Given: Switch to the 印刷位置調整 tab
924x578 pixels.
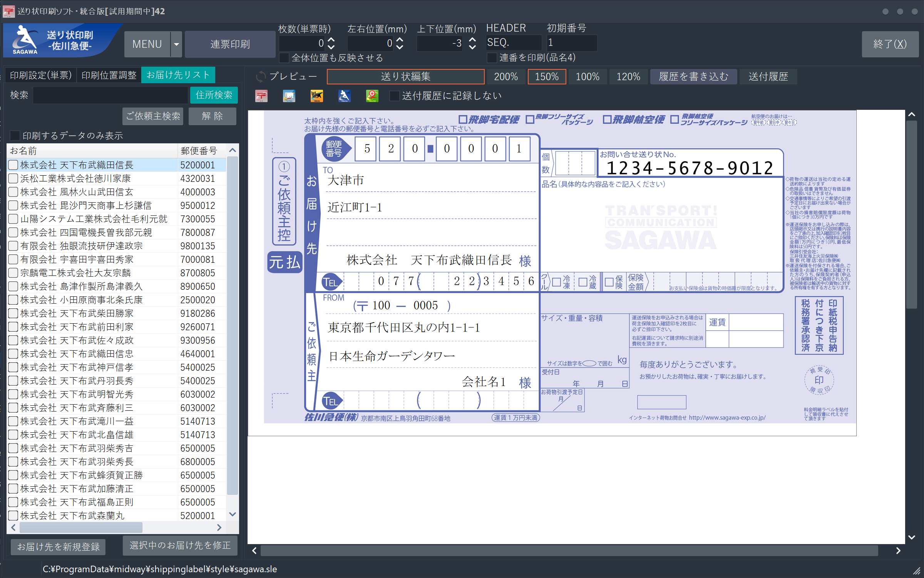Looking at the screenshot, I should coord(109,75).
